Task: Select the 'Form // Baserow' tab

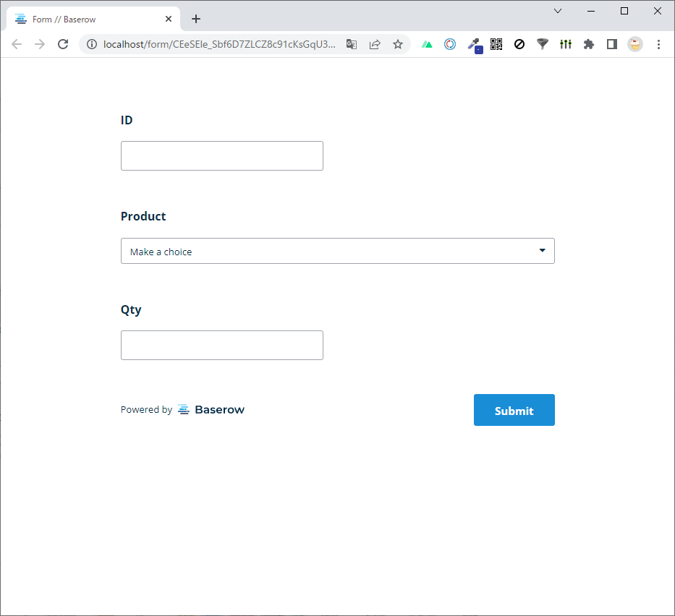Action: coord(93,19)
